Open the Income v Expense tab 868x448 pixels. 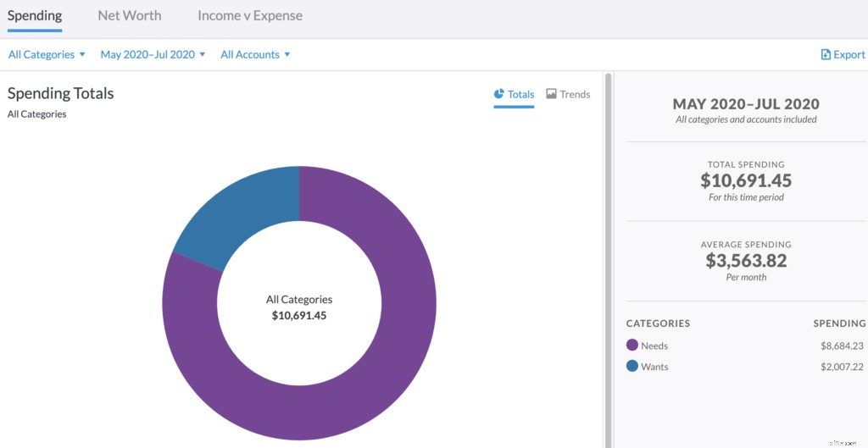click(x=250, y=15)
